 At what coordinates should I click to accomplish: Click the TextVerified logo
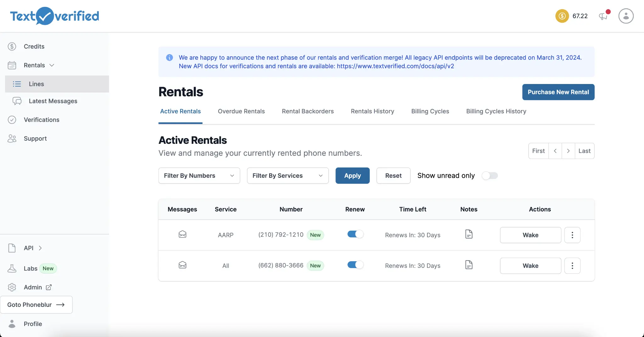pos(54,16)
